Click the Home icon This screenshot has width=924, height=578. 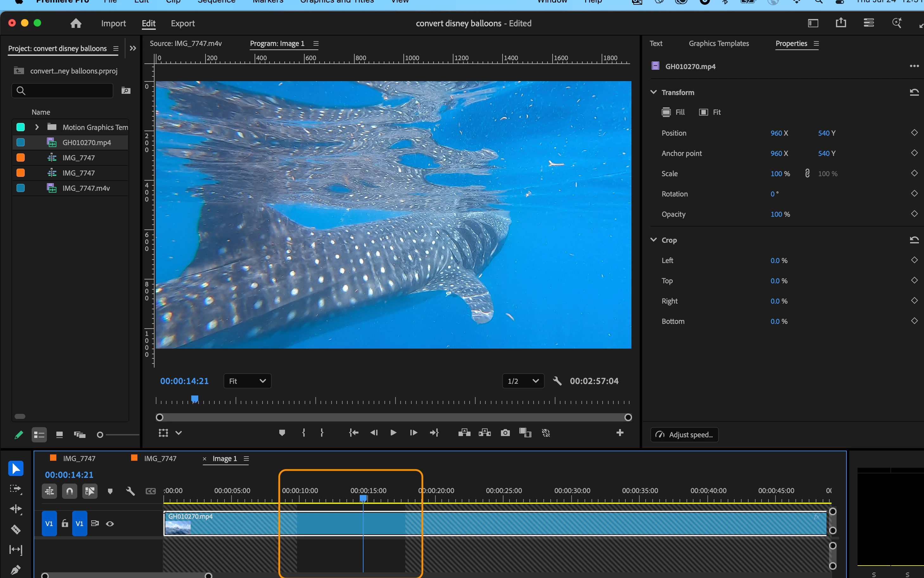pyautogui.click(x=76, y=23)
